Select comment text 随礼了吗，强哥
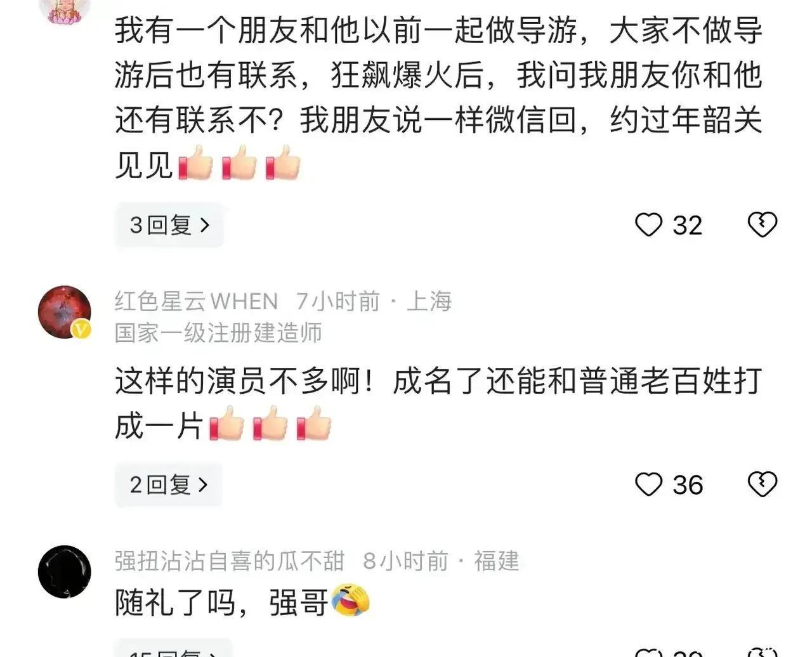This screenshot has height=657, width=812. point(221,602)
